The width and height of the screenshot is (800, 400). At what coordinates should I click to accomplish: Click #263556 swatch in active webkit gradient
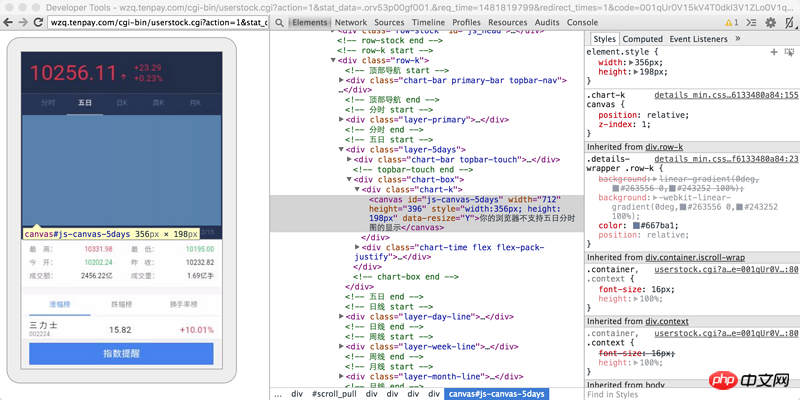tap(684, 207)
